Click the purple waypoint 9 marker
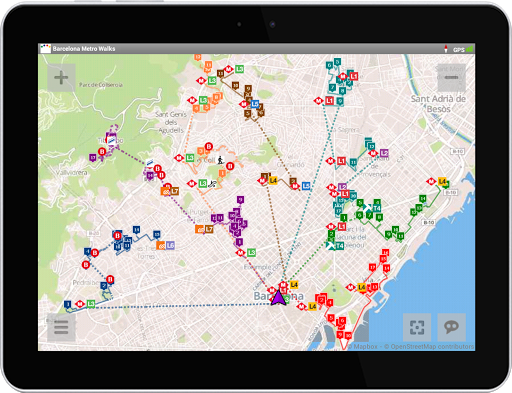The height and width of the screenshot is (393, 512). (x=240, y=200)
